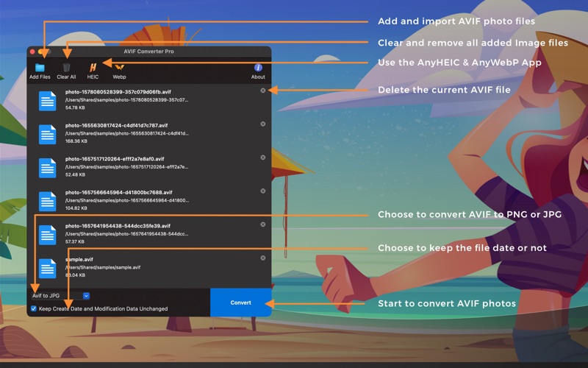The height and width of the screenshot is (368, 588).
Task: Click the blue Convert button
Action: pos(241,302)
